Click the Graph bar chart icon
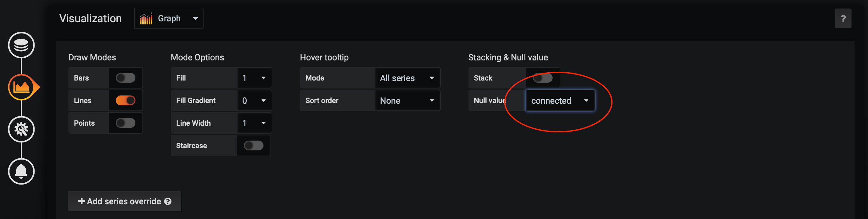 [x=146, y=19]
